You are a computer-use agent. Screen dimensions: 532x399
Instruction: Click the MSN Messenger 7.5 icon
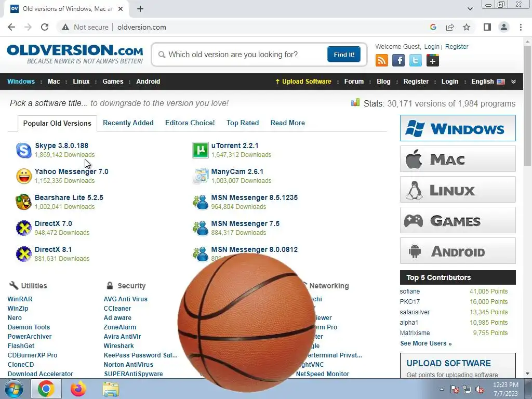click(201, 228)
